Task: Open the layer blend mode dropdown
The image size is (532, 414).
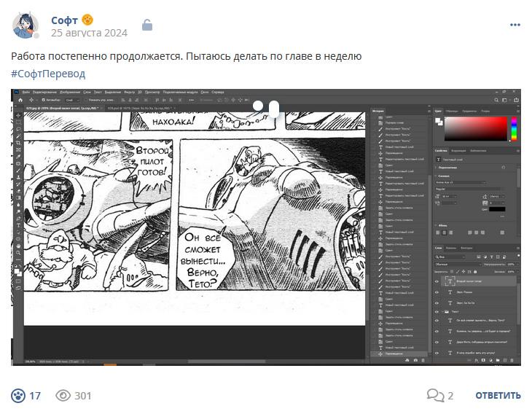Action: (458, 264)
